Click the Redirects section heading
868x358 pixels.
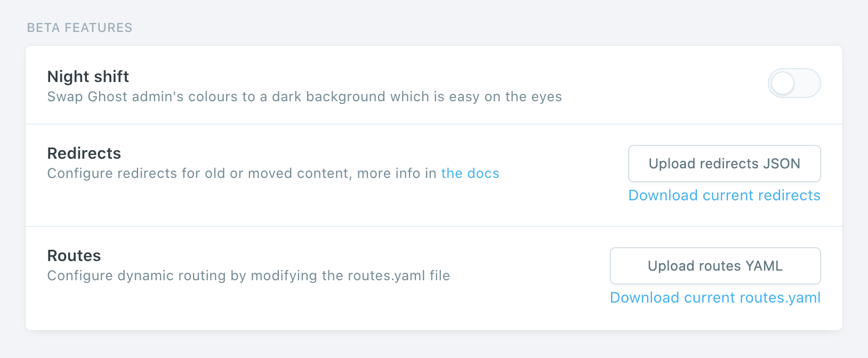tap(84, 153)
